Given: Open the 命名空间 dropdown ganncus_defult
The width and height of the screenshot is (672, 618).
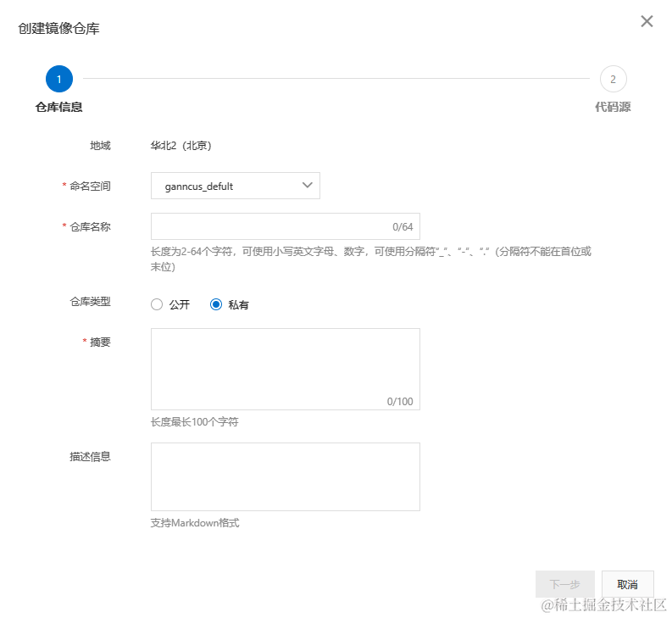Looking at the screenshot, I should (236, 186).
